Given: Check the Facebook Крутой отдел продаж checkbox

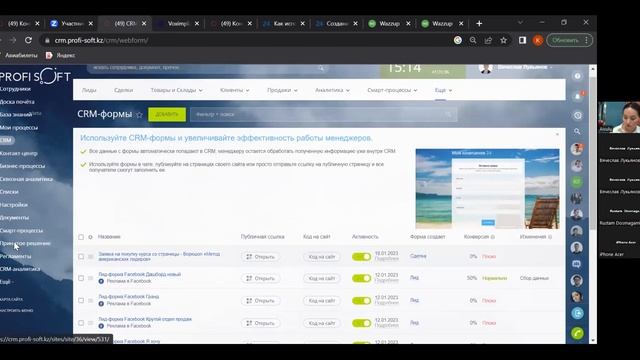Looking at the screenshot, I should [81, 323].
